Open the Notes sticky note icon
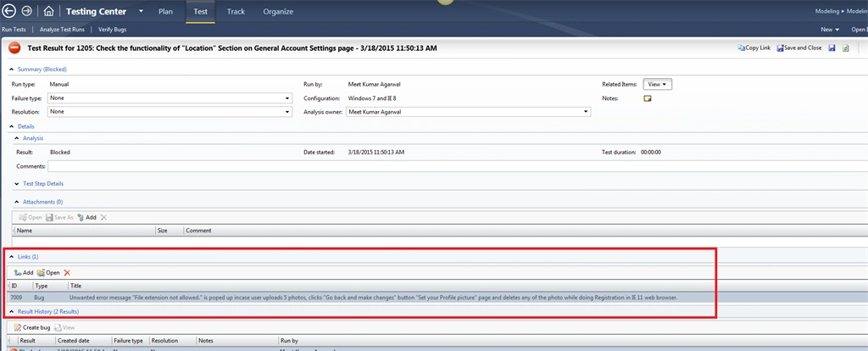868x351 pixels. (x=647, y=98)
